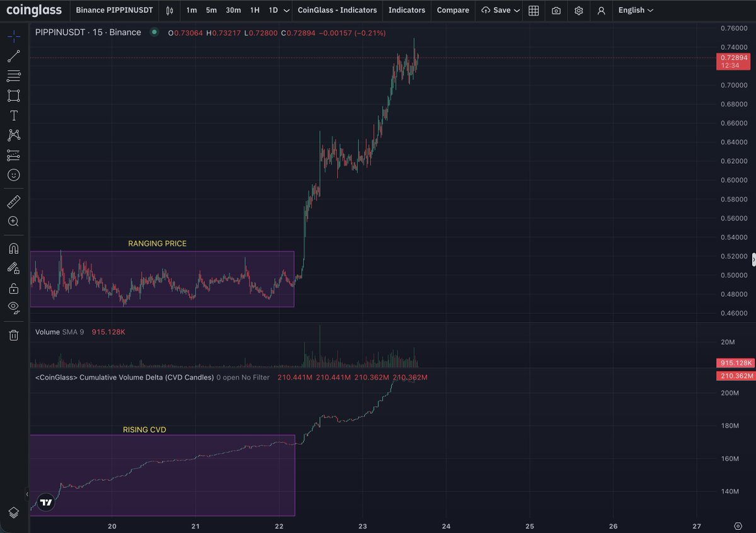Click the coinglass logo
This screenshot has width=756, height=533.
(x=34, y=10)
